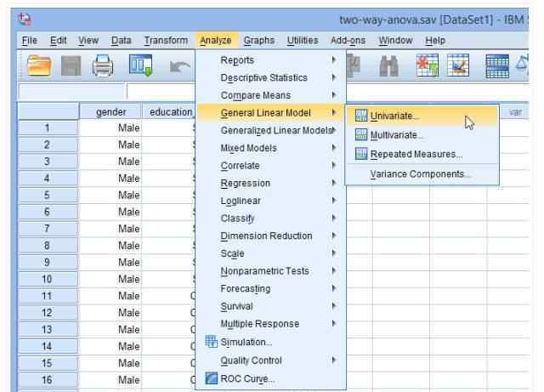Click the Male cell in row 12
Image resolution: width=544 pixels, height=392 pixels.
tap(110, 313)
